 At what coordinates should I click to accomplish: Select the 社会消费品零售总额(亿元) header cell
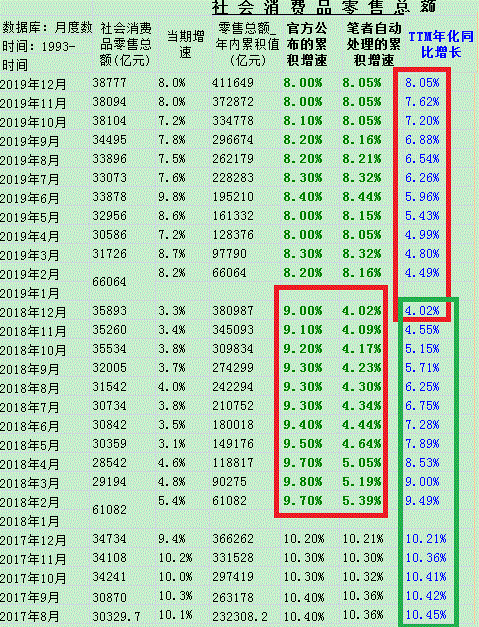(x=126, y=44)
